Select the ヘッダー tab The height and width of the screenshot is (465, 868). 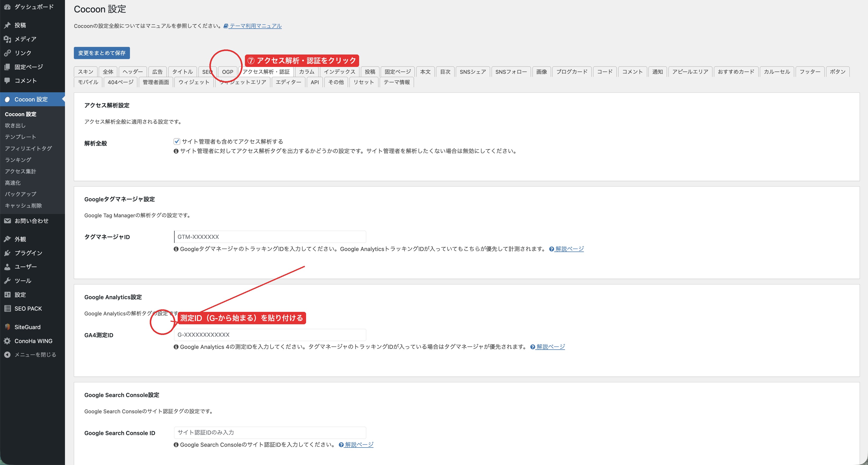point(132,72)
